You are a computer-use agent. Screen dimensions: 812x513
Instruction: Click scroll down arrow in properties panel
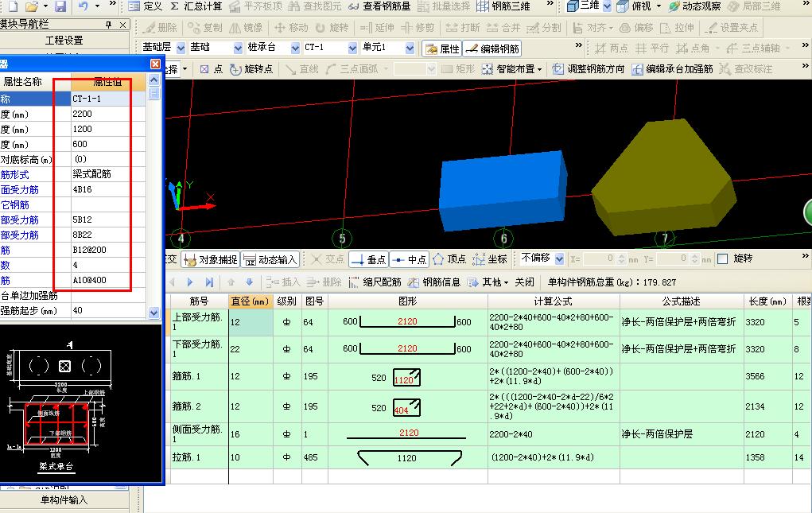tap(153, 312)
